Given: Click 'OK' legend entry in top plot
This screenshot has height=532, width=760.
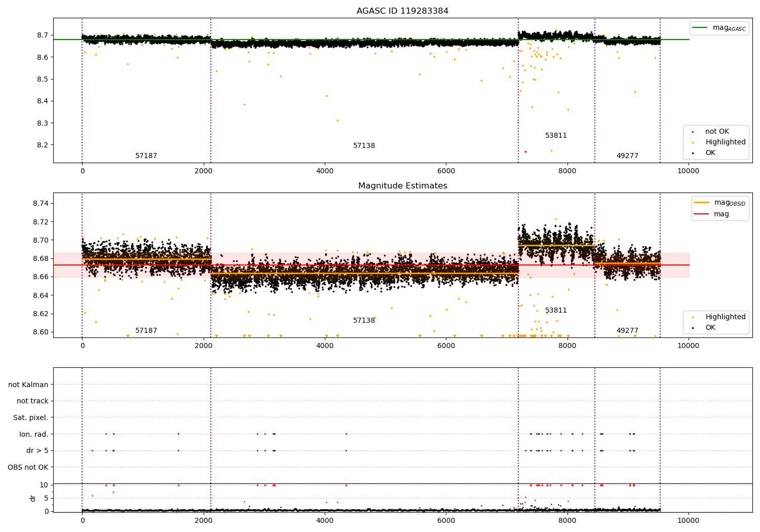Looking at the screenshot, I should (710, 153).
